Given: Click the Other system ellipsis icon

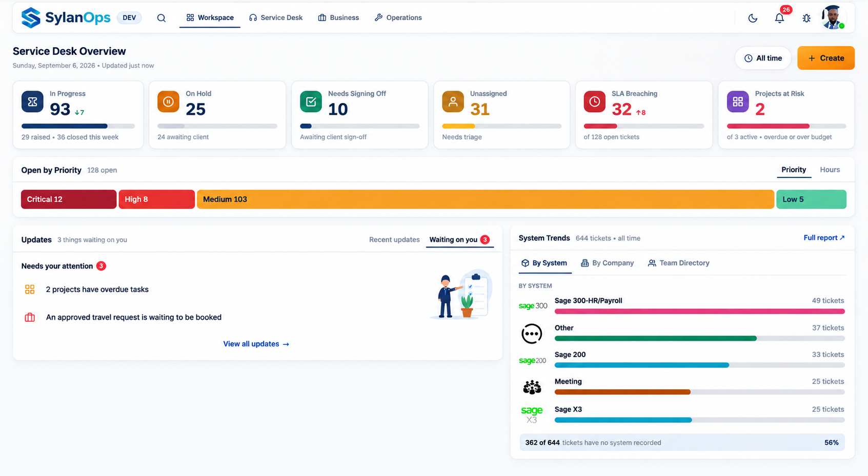Looking at the screenshot, I should coord(532,334).
